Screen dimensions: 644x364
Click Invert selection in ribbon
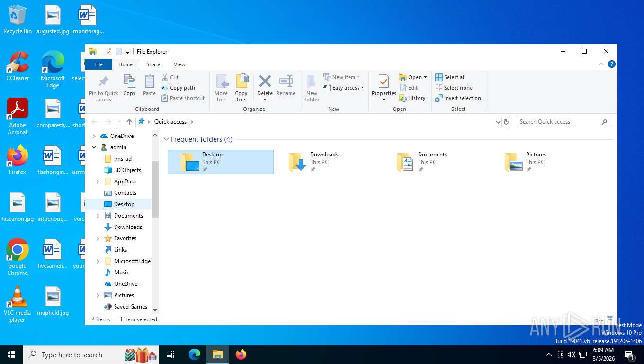click(x=458, y=98)
